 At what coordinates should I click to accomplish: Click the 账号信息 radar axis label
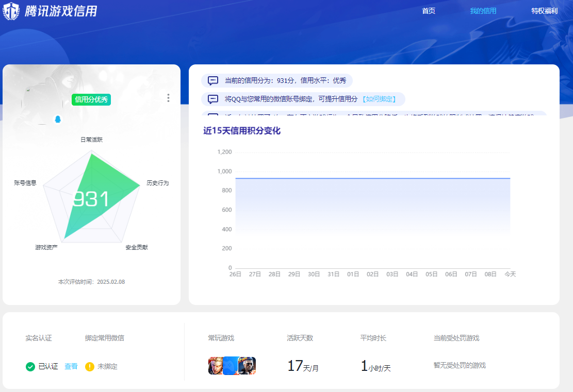pos(25,183)
